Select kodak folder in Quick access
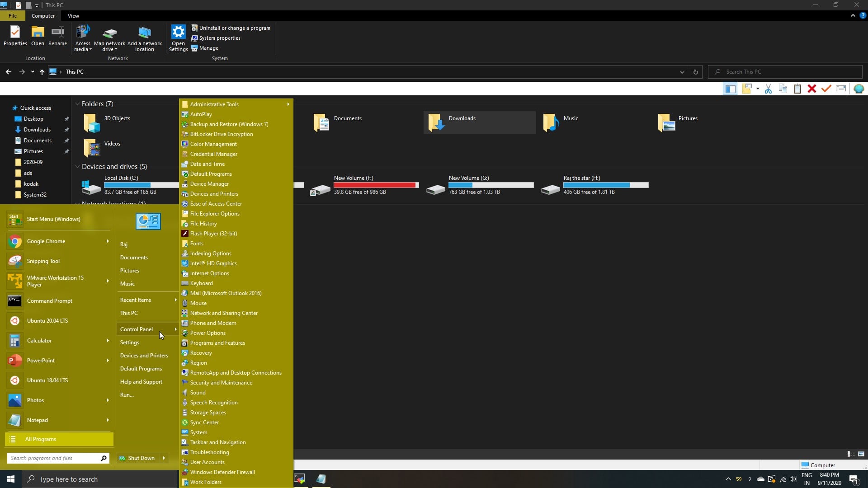868x488 pixels. 31,184
